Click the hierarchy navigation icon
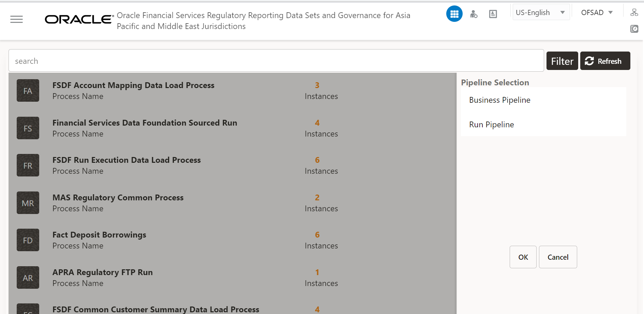 coord(634,12)
